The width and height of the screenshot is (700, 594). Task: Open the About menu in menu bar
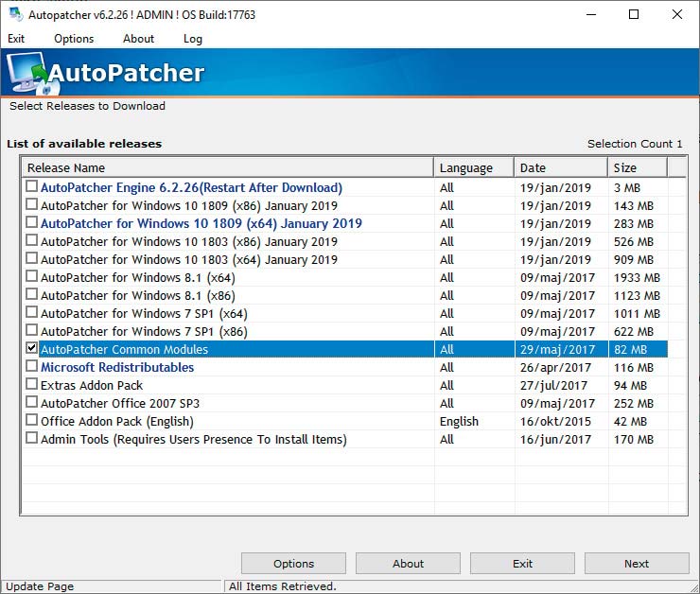coord(138,39)
